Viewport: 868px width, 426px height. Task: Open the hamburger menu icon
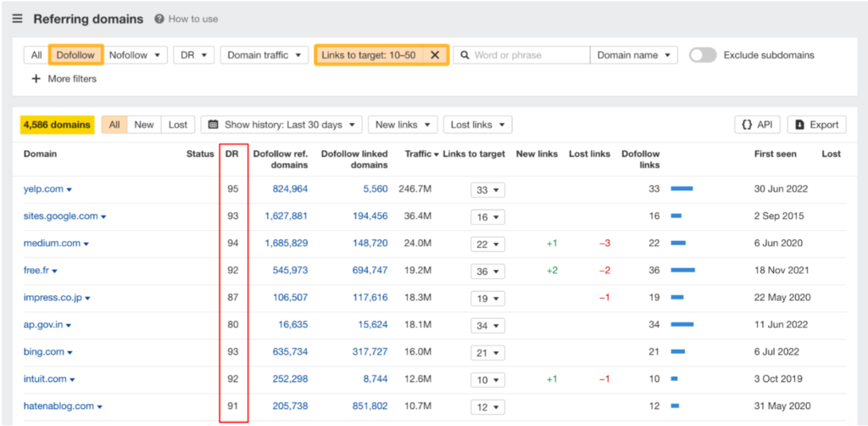(x=17, y=19)
